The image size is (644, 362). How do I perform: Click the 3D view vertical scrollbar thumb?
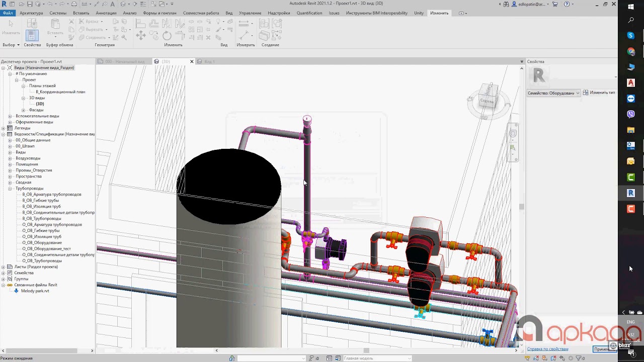tap(521, 207)
